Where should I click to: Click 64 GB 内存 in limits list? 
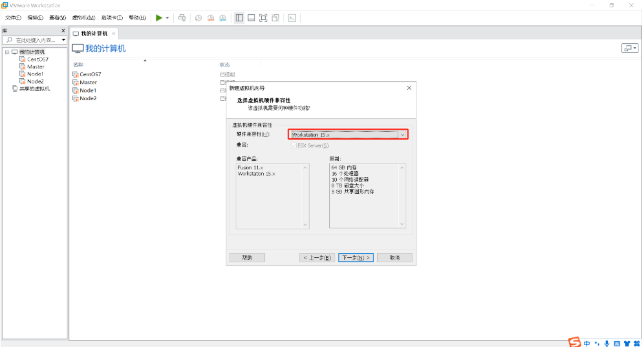[344, 167]
